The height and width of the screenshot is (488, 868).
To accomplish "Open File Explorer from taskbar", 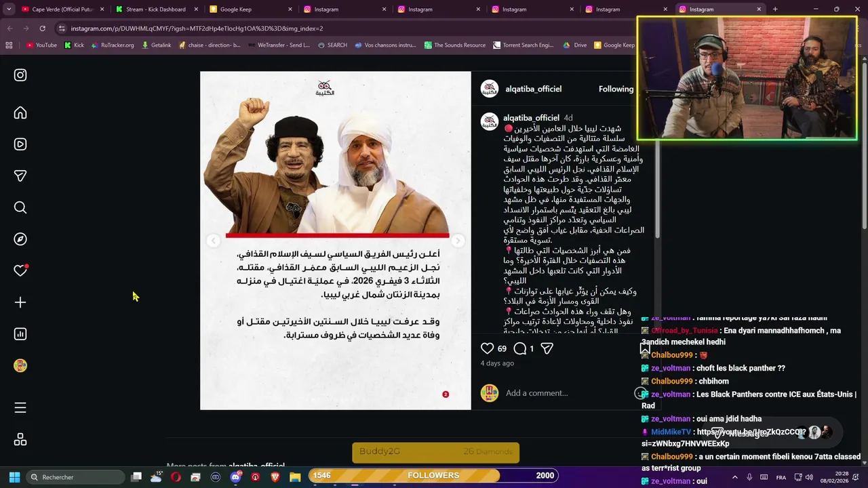I will click(x=295, y=477).
